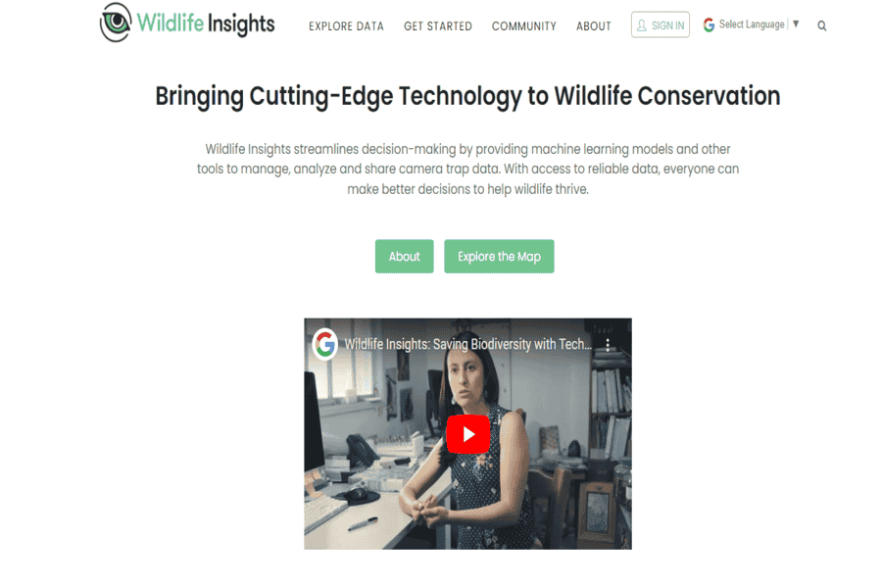The width and height of the screenshot is (882, 588).
Task: Click the Sign In button
Action: tap(661, 24)
